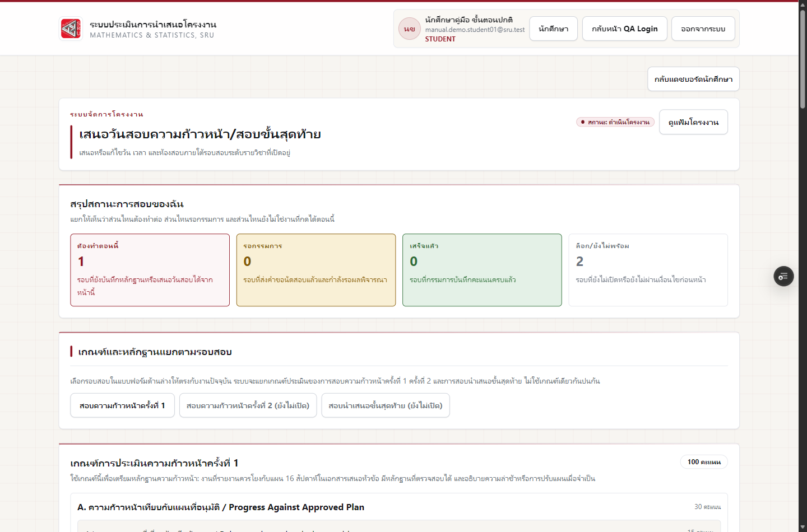Click กลับหน้า QA Login button
The width and height of the screenshot is (807, 532).
[x=625, y=29]
